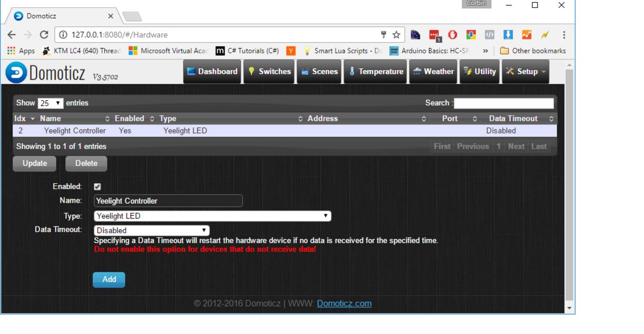This screenshot has height=334, width=644.
Task: Close the Domoticz browser tab
Action: 111,16
